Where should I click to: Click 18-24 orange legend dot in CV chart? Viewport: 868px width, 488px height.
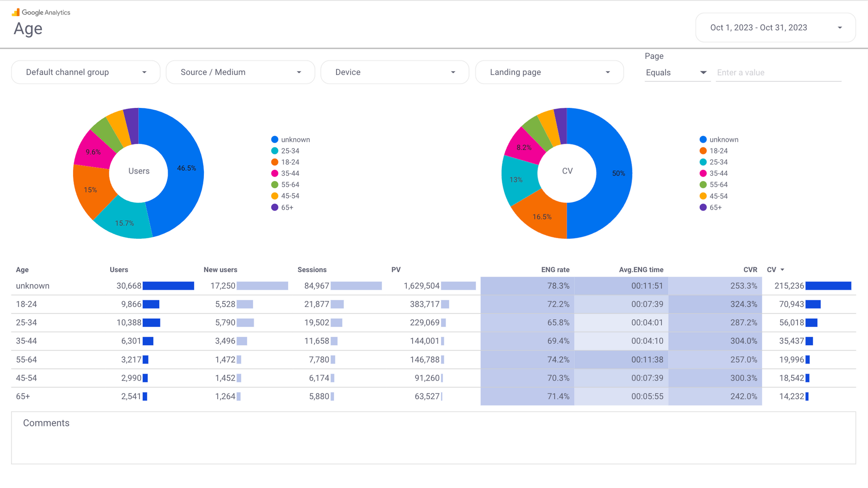pos(703,151)
